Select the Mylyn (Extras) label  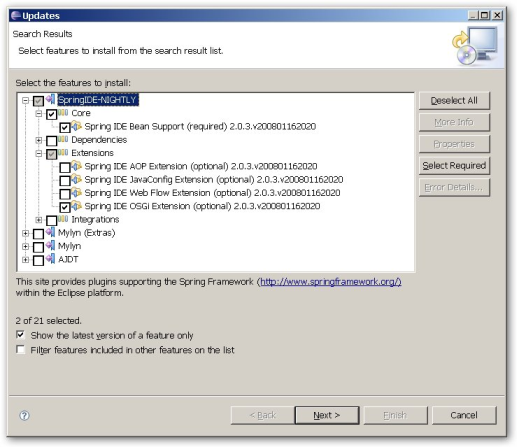[x=86, y=233]
